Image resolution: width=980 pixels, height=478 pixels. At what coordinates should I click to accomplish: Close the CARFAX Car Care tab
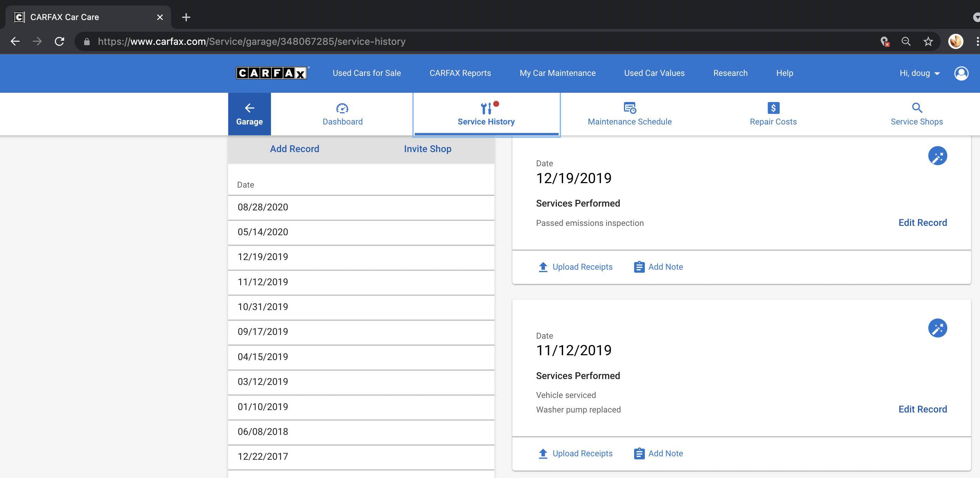coord(160,17)
